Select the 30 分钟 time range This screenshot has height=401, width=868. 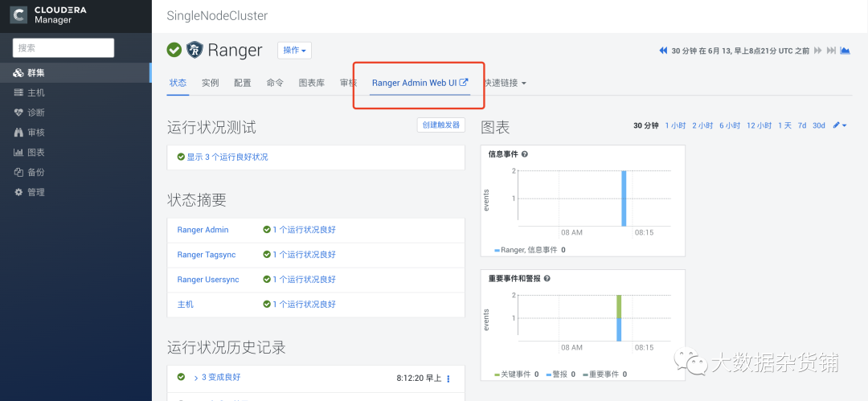click(646, 125)
